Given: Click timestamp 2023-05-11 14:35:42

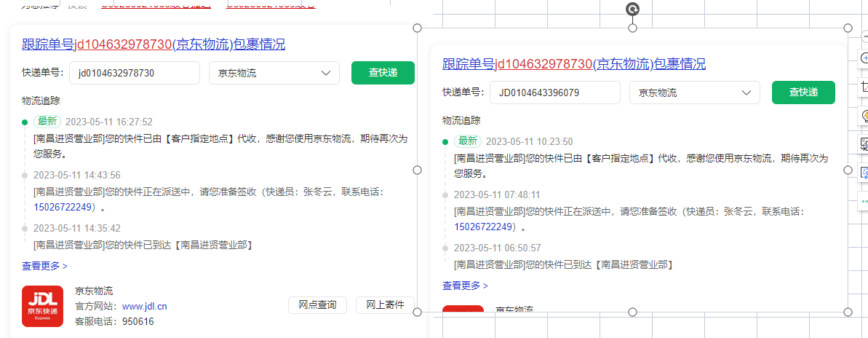Looking at the screenshot, I should click(x=77, y=228).
